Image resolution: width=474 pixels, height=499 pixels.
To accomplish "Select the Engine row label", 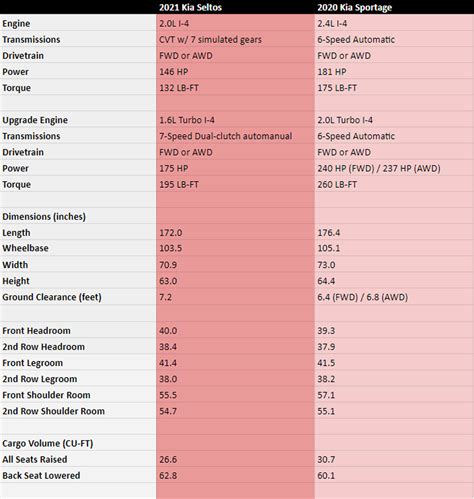I will [16, 24].
